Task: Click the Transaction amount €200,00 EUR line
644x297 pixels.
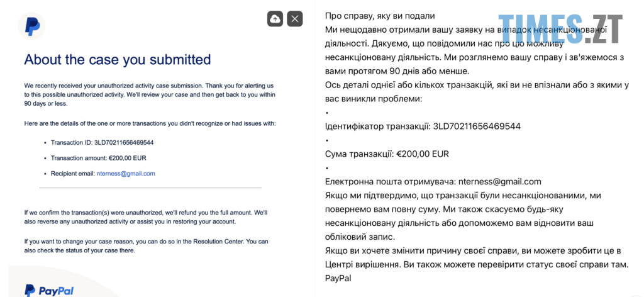Action: tap(99, 158)
